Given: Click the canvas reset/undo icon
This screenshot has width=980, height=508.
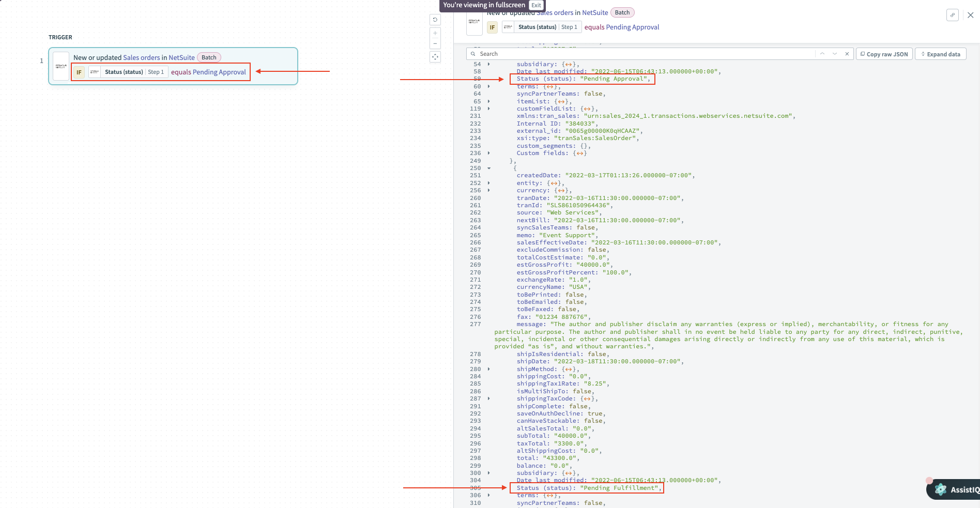Looking at the screenshot, I should [435, 20].
